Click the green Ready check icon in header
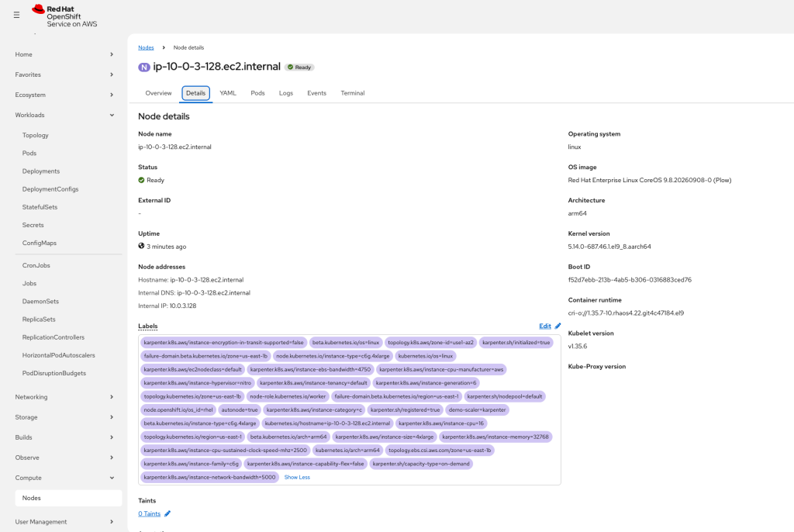The height and width of the screenshot is (532, 794). coord(291,67)
